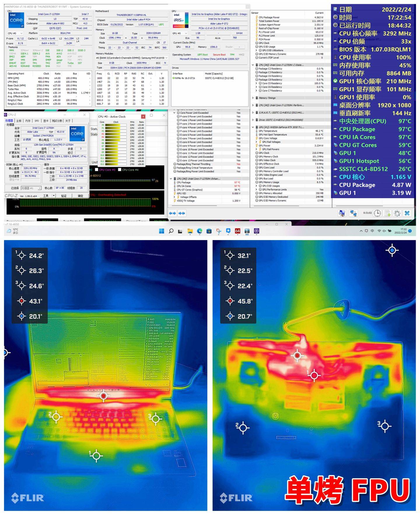
Task: Click CPU-Z 确定 button
Action: tap(80, 196)
